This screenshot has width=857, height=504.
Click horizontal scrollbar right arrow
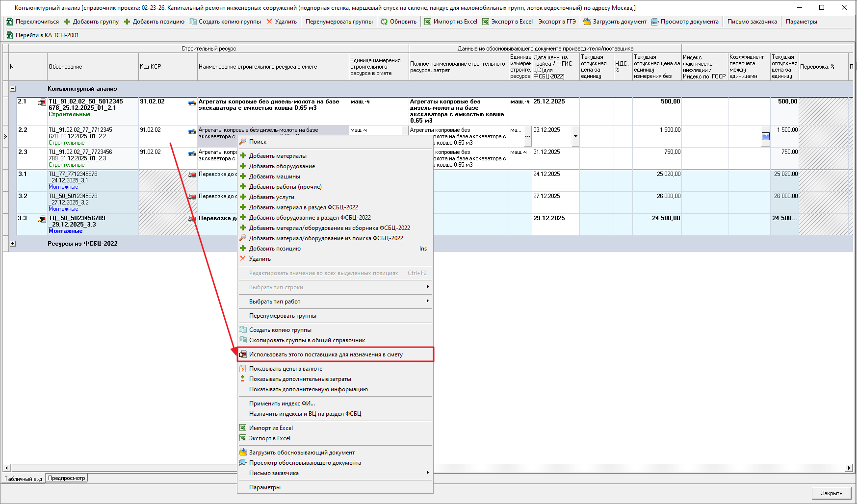pos(849,468)
